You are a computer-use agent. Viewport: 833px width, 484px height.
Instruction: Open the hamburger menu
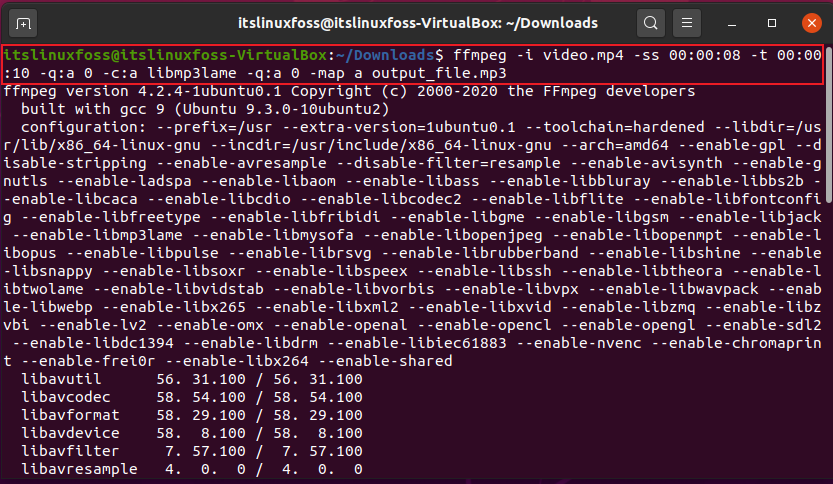(x=687, y=23)
